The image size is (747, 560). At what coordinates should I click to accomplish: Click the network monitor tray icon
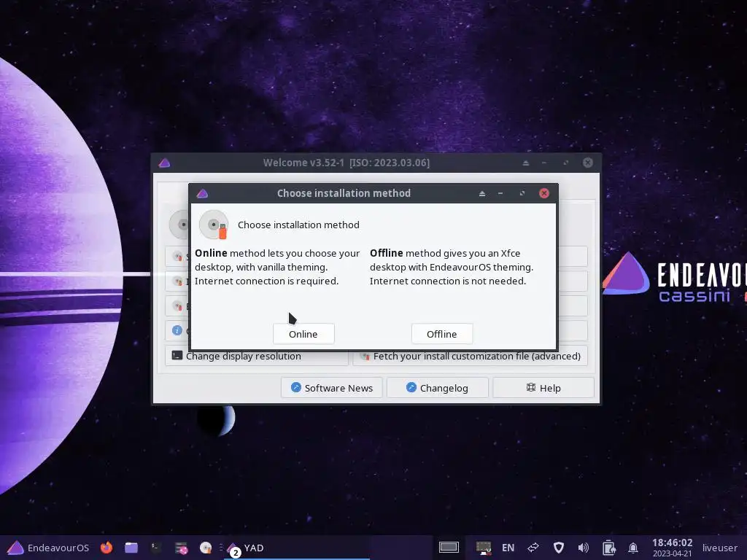click(x=484, y=548)
